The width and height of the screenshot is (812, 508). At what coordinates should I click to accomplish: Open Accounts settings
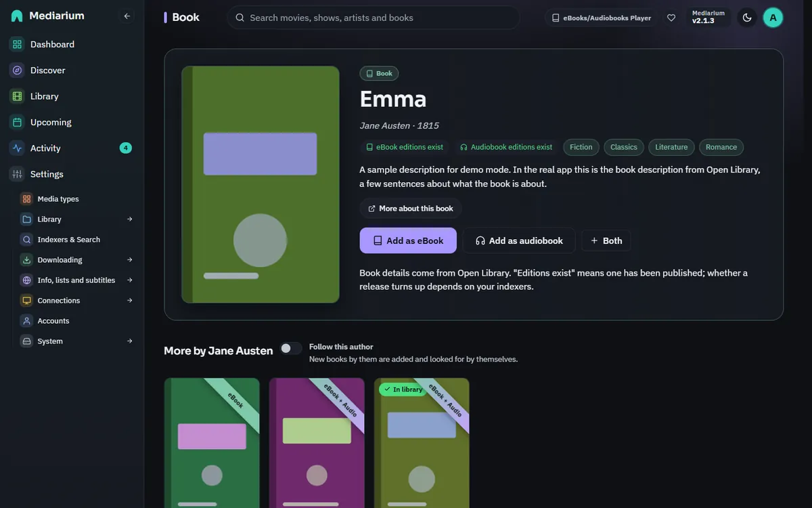click(x=76, y=321)
